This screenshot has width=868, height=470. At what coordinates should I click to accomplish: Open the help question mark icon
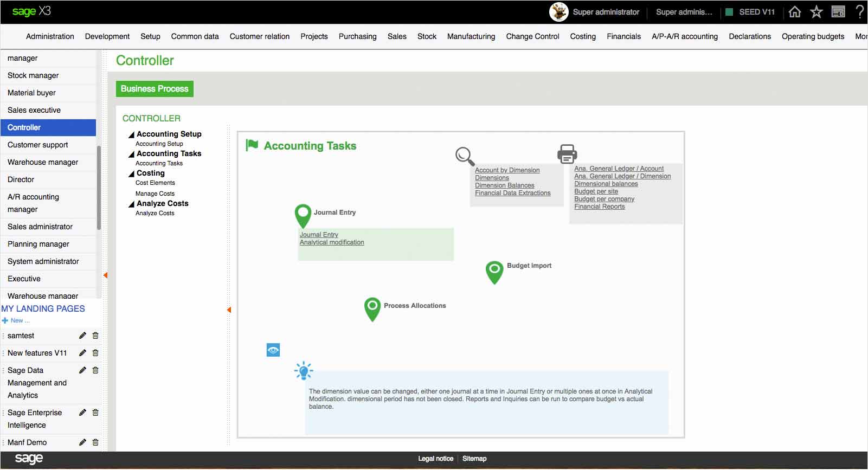(x=860, y=12)
